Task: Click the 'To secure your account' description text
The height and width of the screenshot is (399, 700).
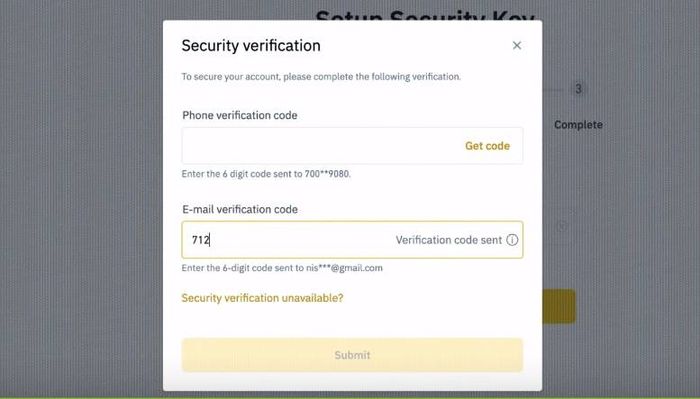Action: click(x=321, y=77)
